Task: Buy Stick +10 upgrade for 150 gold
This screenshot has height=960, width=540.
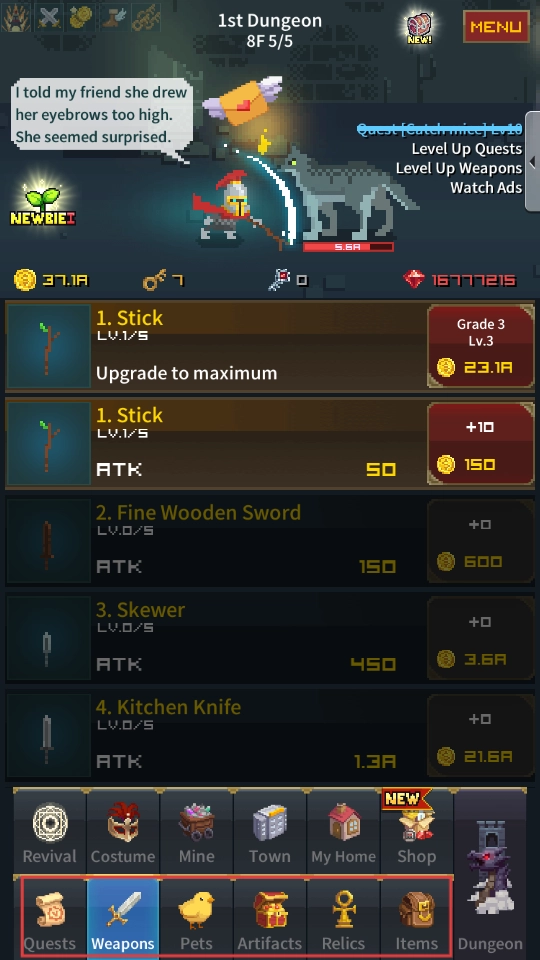Action: tap(480, 444)
